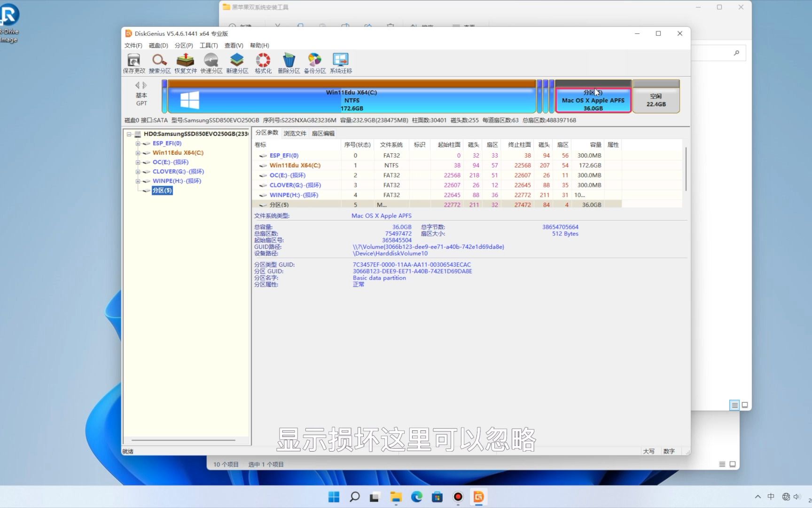Click the 中 input method tray indicator
This screenshot has width=812, height=508.
point(771,497)
